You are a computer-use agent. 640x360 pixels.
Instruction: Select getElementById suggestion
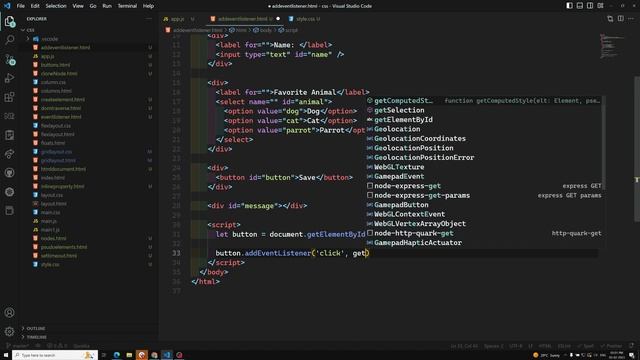click(484, 120)
